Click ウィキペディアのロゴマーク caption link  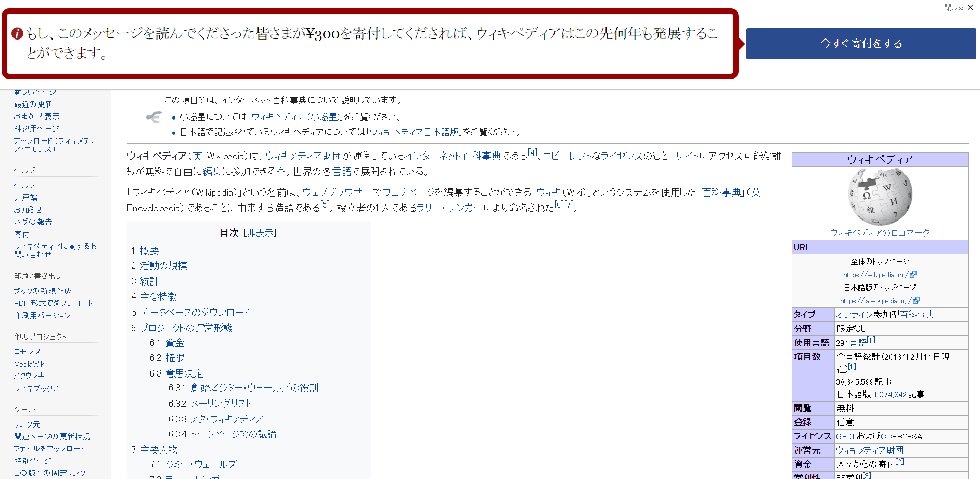[x=880, y=232]
